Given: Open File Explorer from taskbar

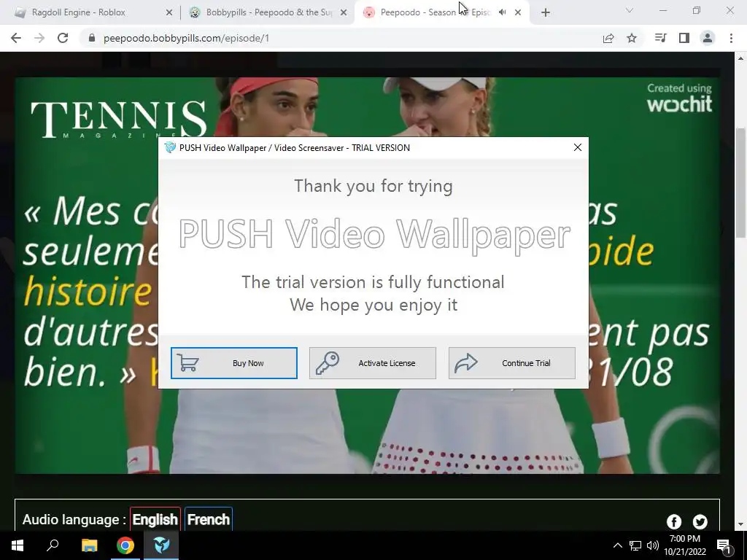Looking at the screenshot, I should (x=89, y=545).
